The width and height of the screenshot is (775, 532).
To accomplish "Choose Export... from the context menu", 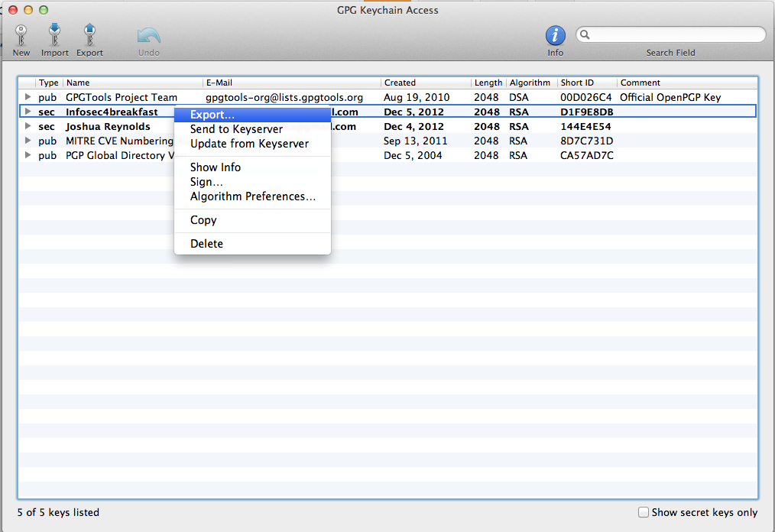I will pyautogui.click(x=252, y=115).
